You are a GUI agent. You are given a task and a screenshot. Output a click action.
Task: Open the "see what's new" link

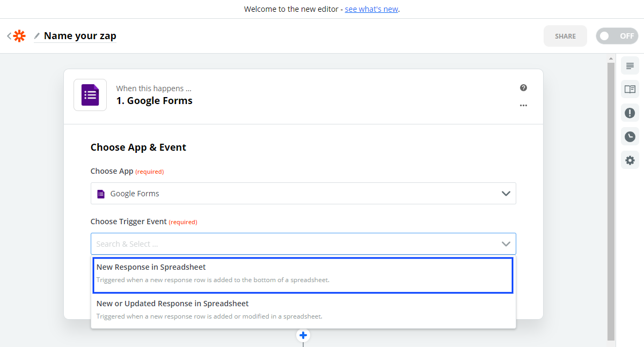[371, 9]
